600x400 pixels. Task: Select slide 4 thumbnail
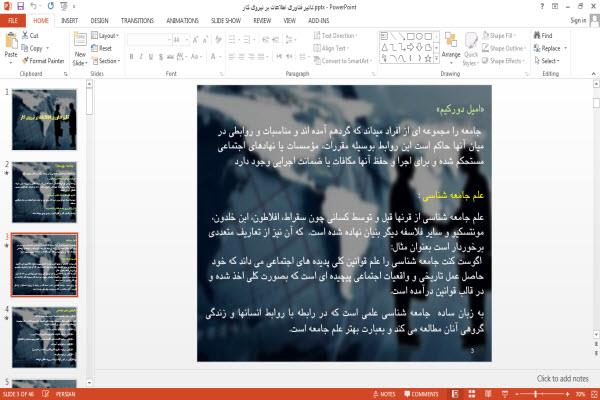pyautogui.click(x=44, y=337)
